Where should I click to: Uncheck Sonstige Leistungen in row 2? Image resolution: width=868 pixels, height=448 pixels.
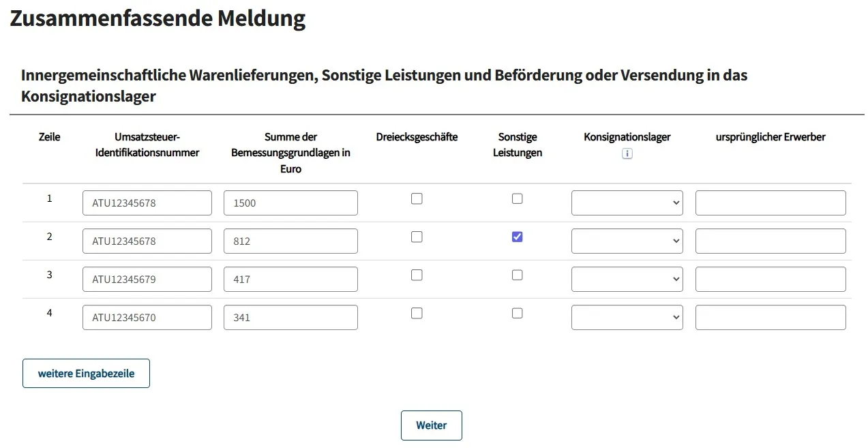(x=518, y=237)
